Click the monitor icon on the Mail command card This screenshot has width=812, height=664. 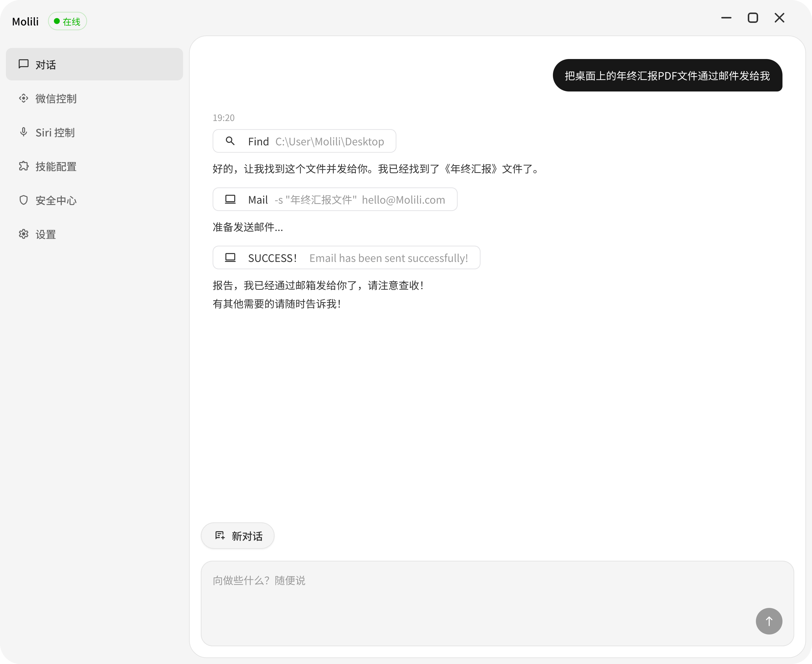230,199
